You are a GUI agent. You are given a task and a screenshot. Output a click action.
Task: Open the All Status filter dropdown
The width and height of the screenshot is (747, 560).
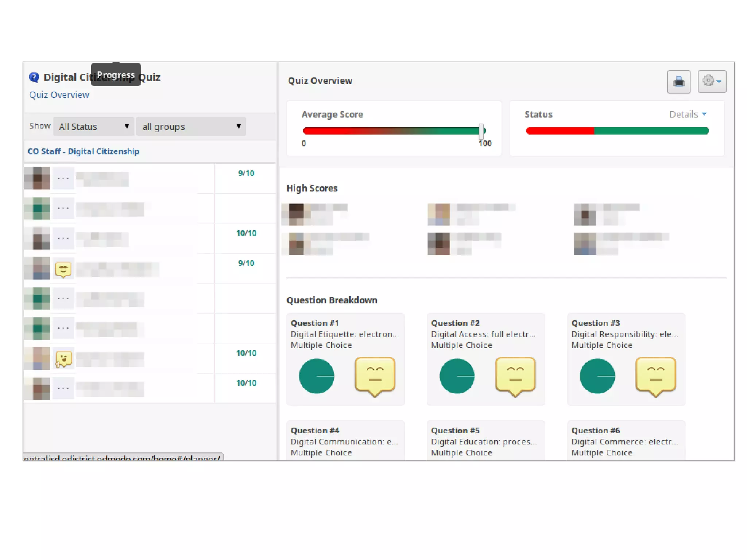[94, 127]
